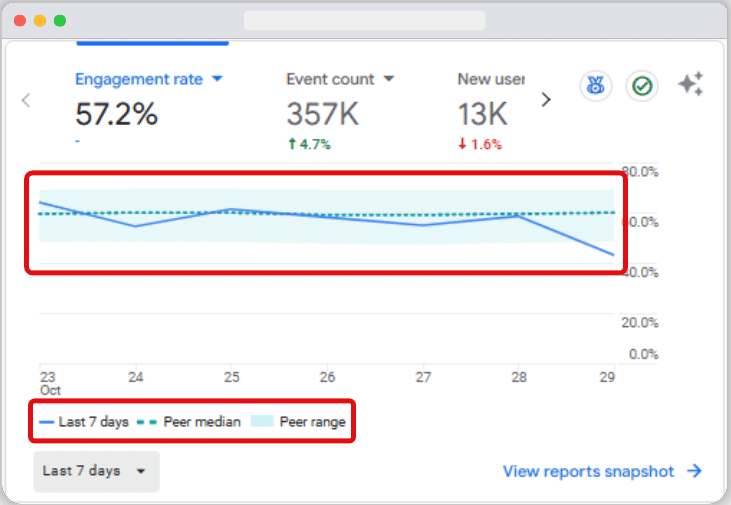Toggle the Peer median legend entry

pos(188,422)
